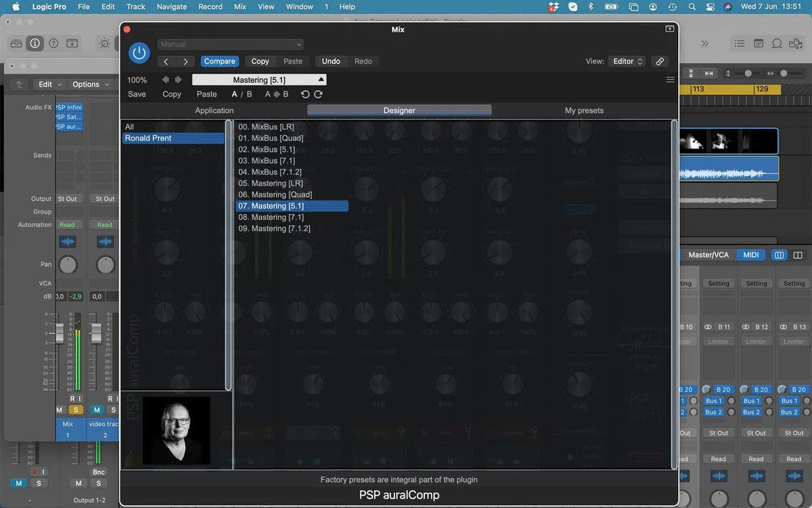The width and height of the screenshot is (812, 508).
Task: Open the View Editor dropdown
Action: click(627, 61)
